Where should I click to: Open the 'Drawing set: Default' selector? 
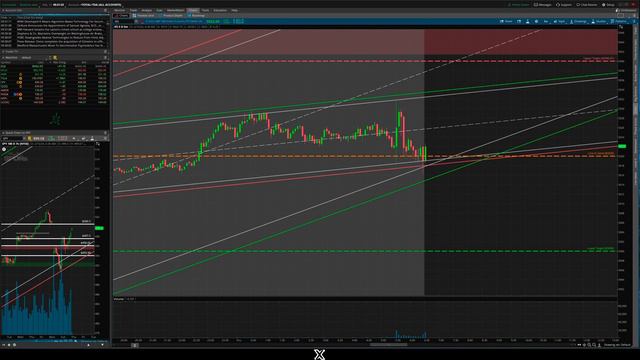[x=617, y=345]
